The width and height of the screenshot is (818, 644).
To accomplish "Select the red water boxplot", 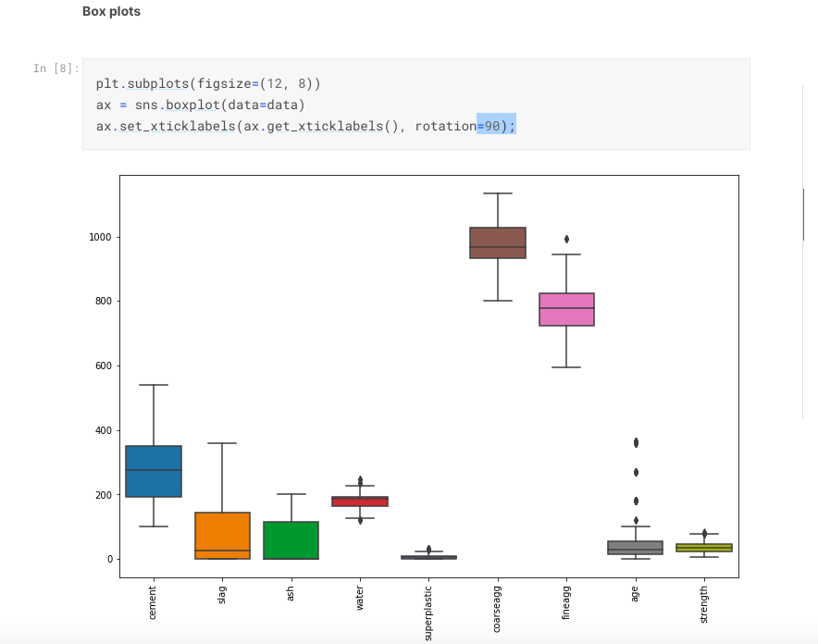I will coord(361,502).
